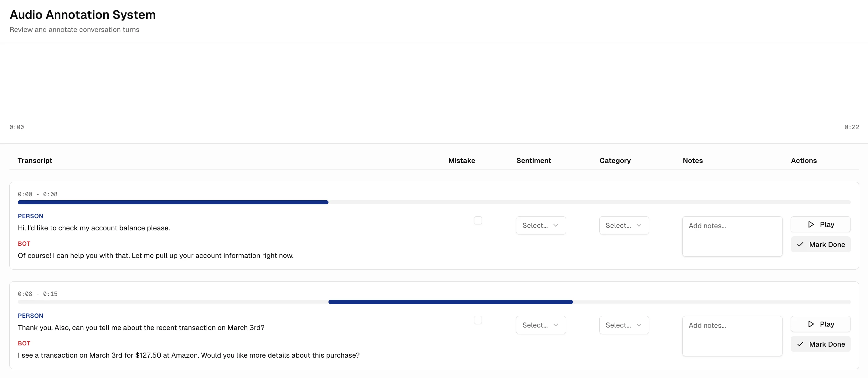
Task: Click the Actions column header
Action: [x=803, y=160]
